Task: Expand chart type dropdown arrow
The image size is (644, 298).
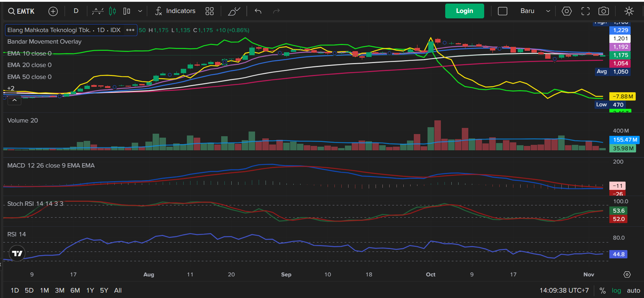Action: (140, 11)
